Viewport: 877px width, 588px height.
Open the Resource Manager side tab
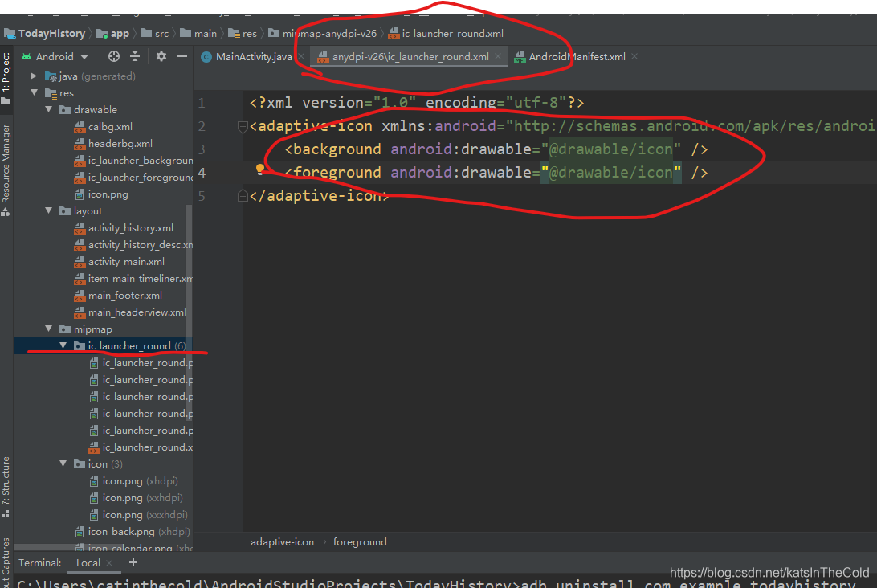pos(6,169)
